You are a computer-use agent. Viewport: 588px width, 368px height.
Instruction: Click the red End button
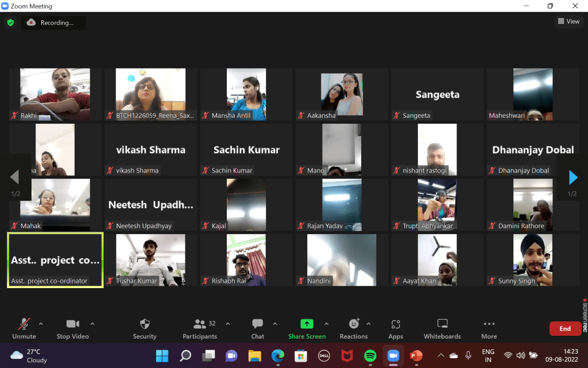tap(565, 328)
